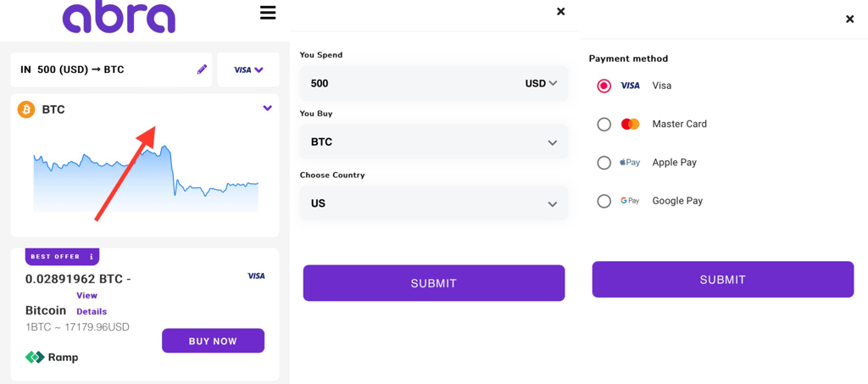This screenshot has height=384, width=868.
Task: Click the Abra logo
Action: click(x=119, y=17)
